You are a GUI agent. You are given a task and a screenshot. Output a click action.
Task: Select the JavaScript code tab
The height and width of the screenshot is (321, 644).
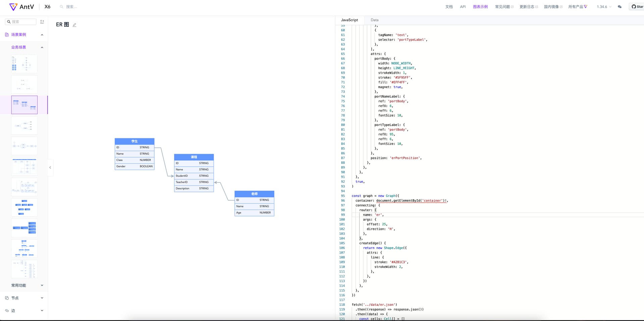(x=350, y=20)
